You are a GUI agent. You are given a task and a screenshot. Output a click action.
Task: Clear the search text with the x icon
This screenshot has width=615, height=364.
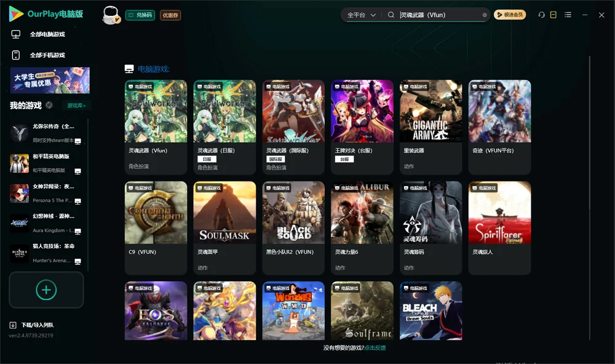point(485,15)
